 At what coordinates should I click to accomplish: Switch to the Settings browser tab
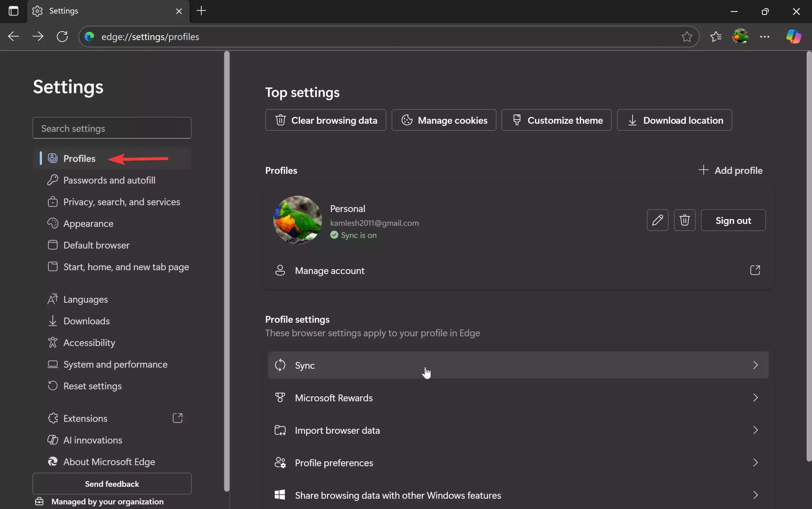(x=64, y=11)
